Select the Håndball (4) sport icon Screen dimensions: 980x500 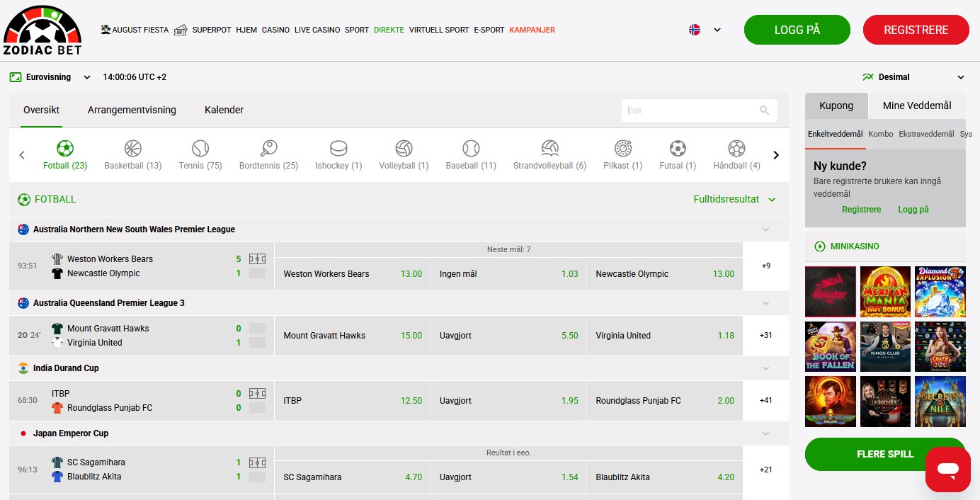click(x=736, y=148)
